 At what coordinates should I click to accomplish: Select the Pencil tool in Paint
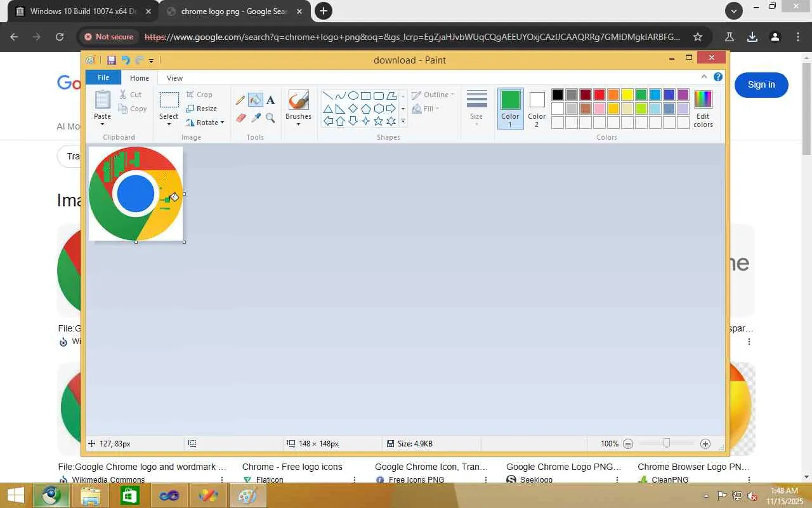pyautogui.click(x=240, y=100)
